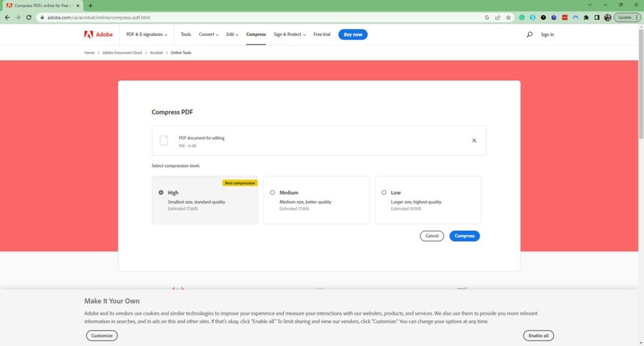Screen dimensions: 644x346
Task: Click the Google icon in address bar
Action: pyautogui.click(x=487, y=17)
